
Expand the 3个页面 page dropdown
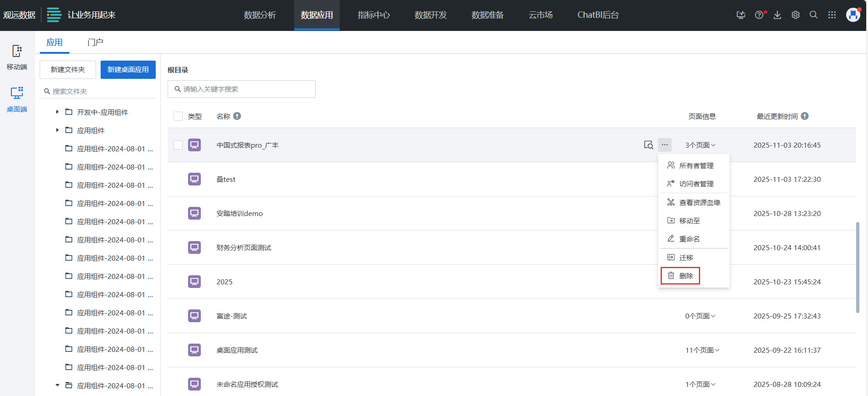(700, 145)
